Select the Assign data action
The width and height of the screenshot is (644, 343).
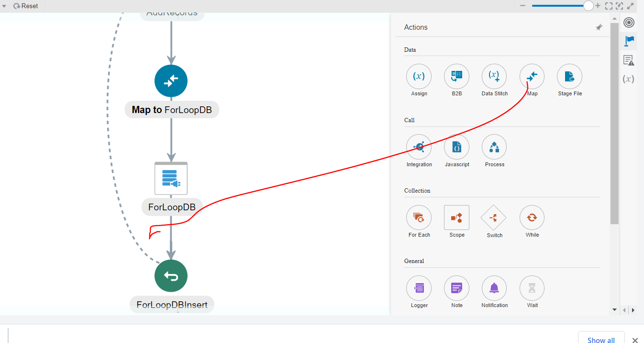point(419,76)
